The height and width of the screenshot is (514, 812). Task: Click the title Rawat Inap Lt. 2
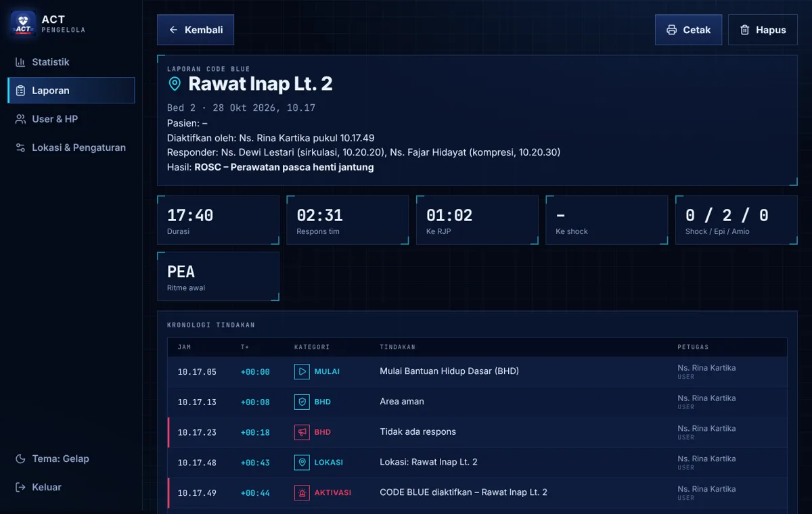click(261, 84)
